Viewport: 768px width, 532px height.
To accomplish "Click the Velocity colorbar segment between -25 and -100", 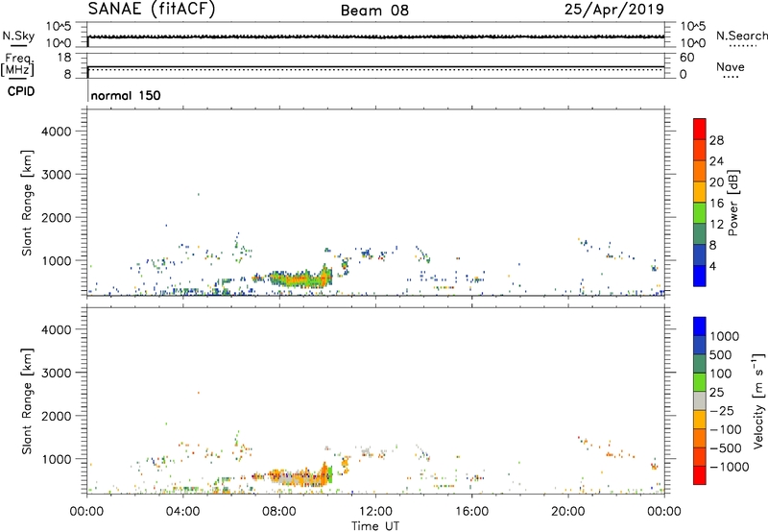I will coord(700,420).
